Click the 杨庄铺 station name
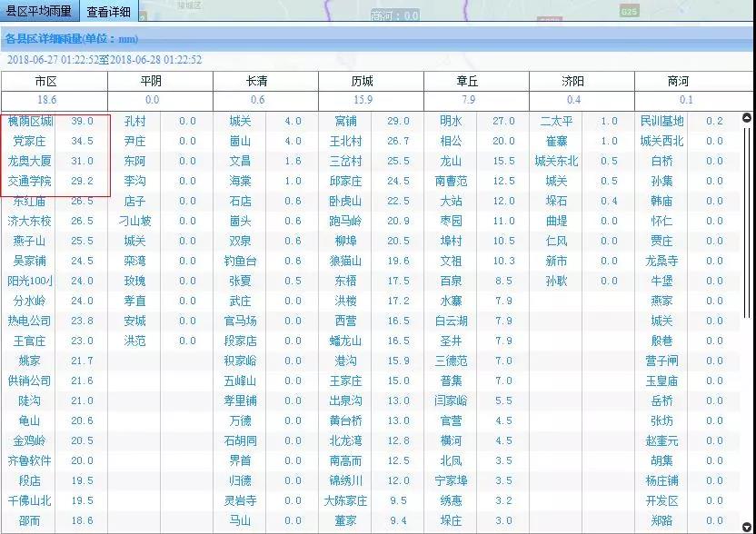Image resolution: width=756 pixels, height=534 pixels. click(662, 481)
